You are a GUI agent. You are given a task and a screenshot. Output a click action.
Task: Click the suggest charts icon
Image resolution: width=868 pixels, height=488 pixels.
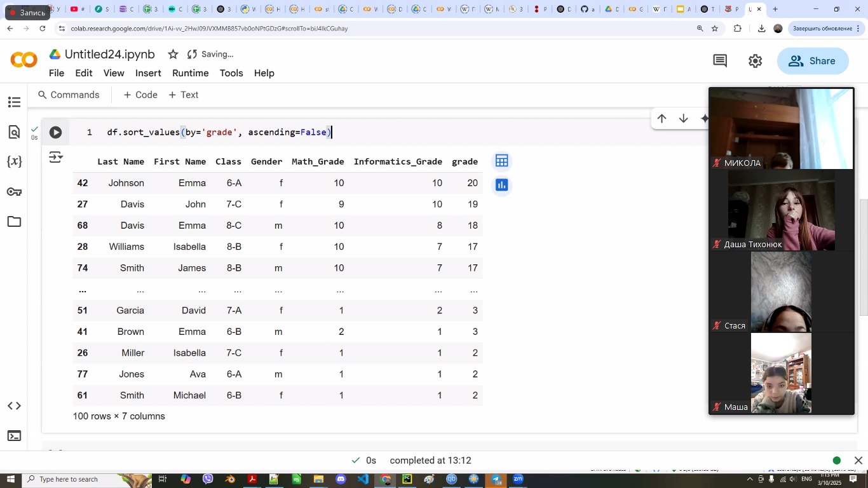(501, 185)
